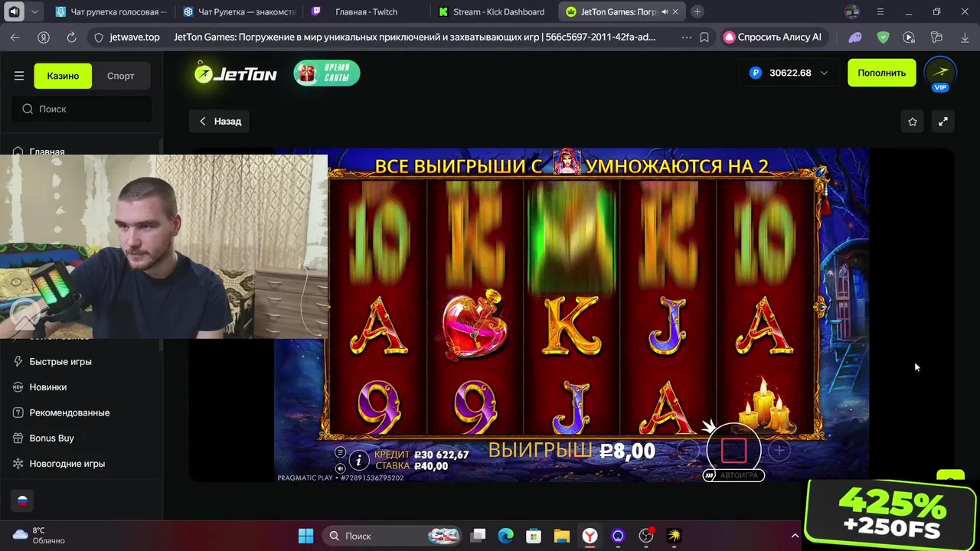Go back with the Назад button
This screenshot has width=980, height=551.
220,121
